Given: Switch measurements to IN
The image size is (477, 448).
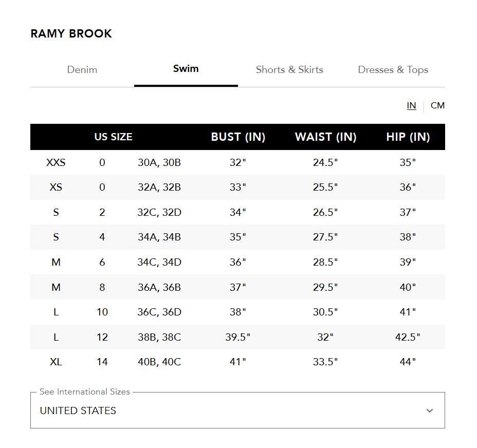Looking at the screenshot, I should pos(411,105).
